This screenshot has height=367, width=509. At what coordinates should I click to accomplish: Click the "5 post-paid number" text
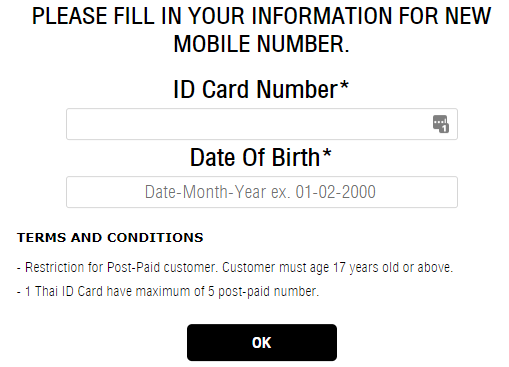tap(262, 291)
